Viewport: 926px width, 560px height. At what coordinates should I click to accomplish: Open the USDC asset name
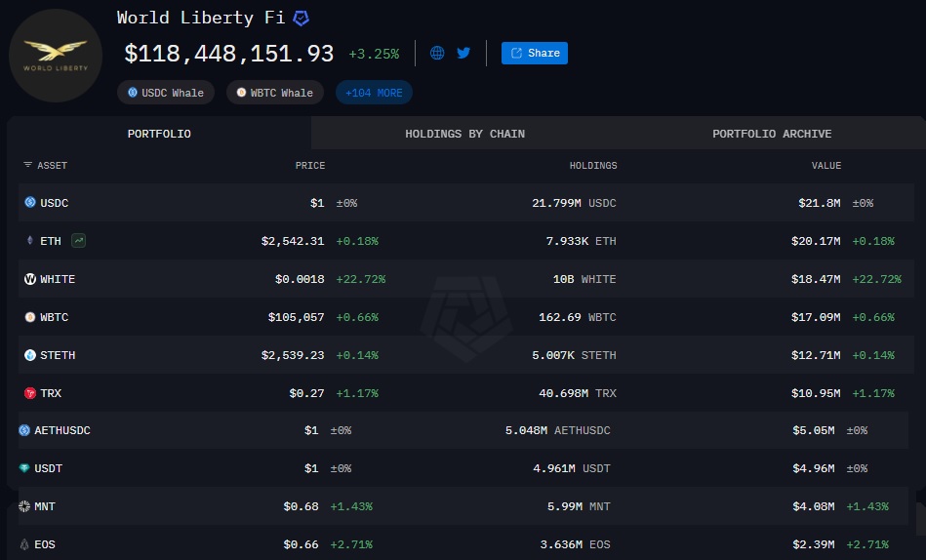tap(55, 203)
